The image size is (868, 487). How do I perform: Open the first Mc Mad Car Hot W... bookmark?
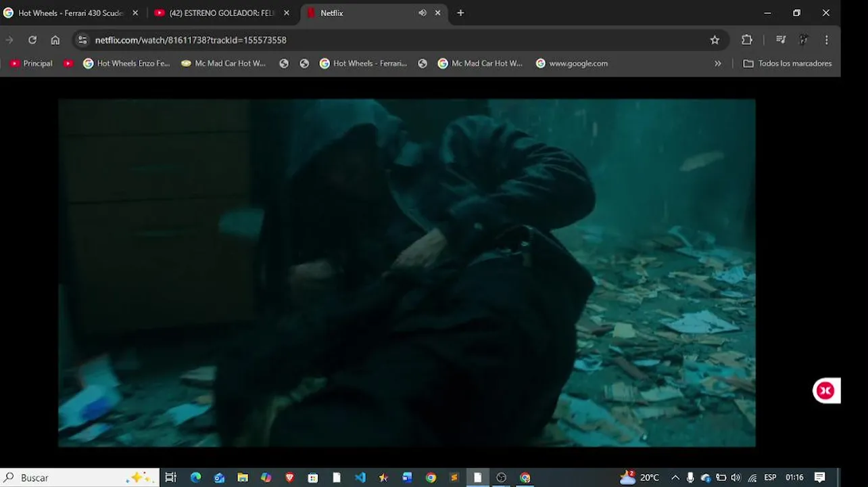pos(224,64)
